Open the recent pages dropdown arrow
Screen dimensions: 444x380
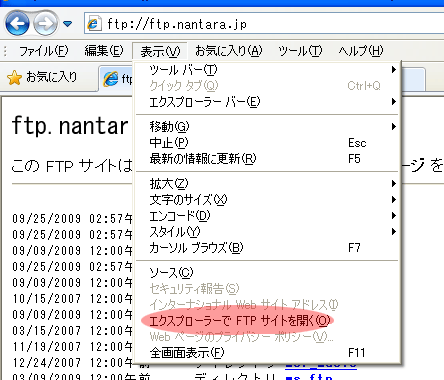pyautogui.click(x=68, y=24)
